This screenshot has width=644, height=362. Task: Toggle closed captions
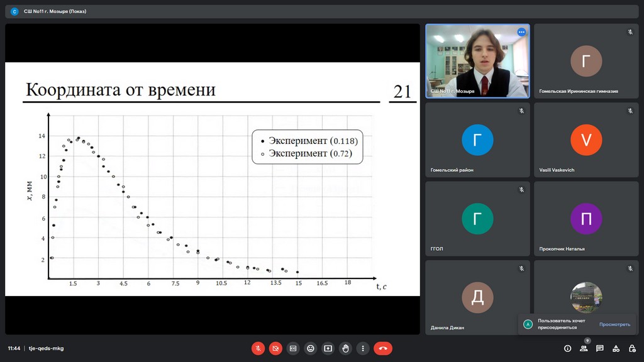click(x=293, y=348)
